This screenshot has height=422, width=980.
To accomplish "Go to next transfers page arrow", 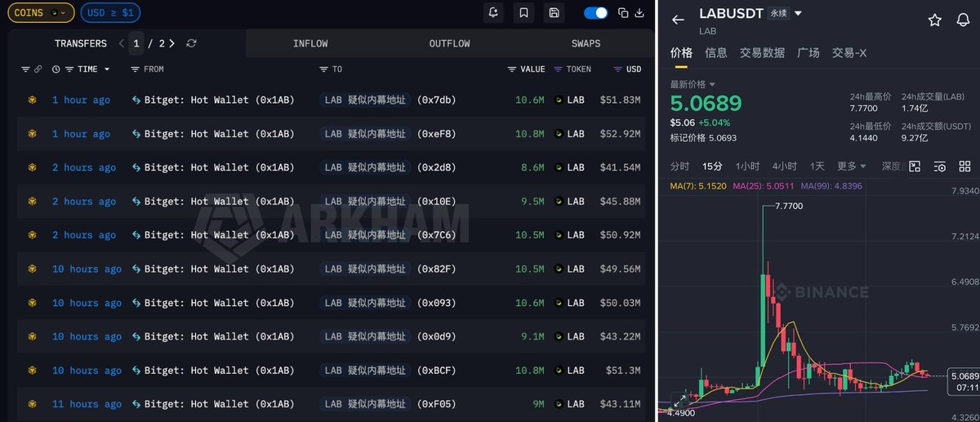I will tap(172, 43).
